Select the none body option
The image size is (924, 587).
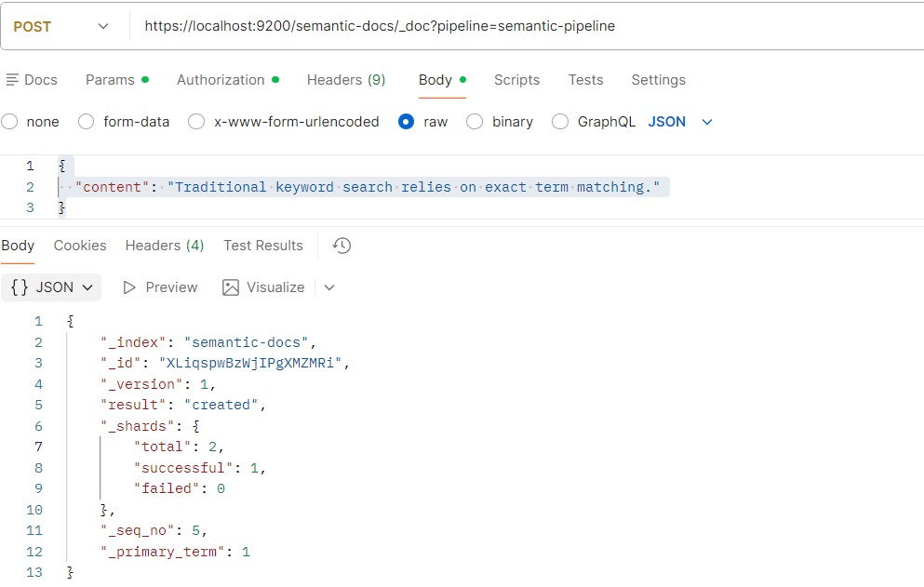(x=9, y=121)
